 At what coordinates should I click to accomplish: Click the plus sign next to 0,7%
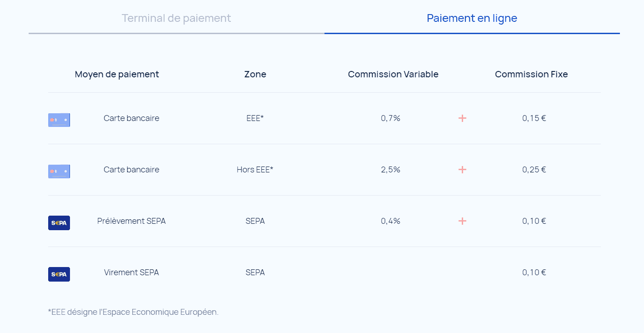coord(462,118)
